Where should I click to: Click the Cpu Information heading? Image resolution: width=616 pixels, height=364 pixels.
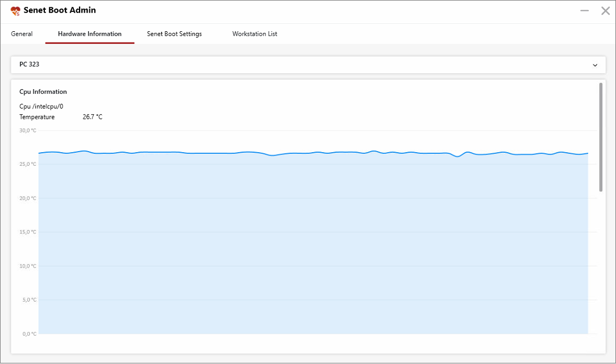(43, 91)
